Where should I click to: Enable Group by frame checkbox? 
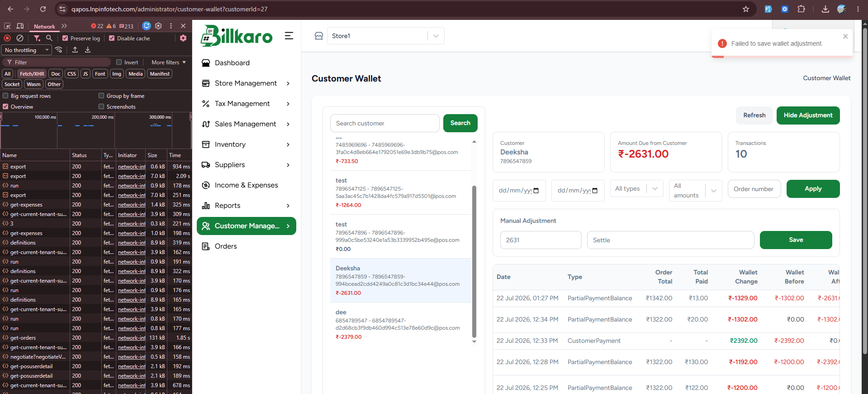pyautogui.click(x=101, y=96)
